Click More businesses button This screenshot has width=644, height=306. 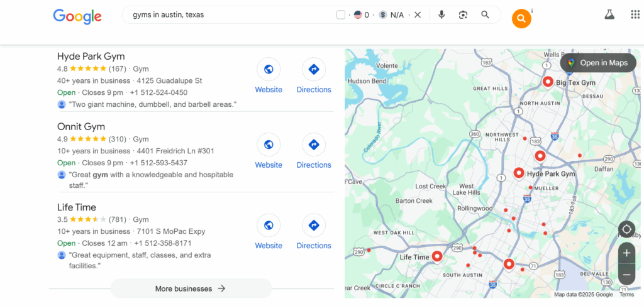(191, 288)
